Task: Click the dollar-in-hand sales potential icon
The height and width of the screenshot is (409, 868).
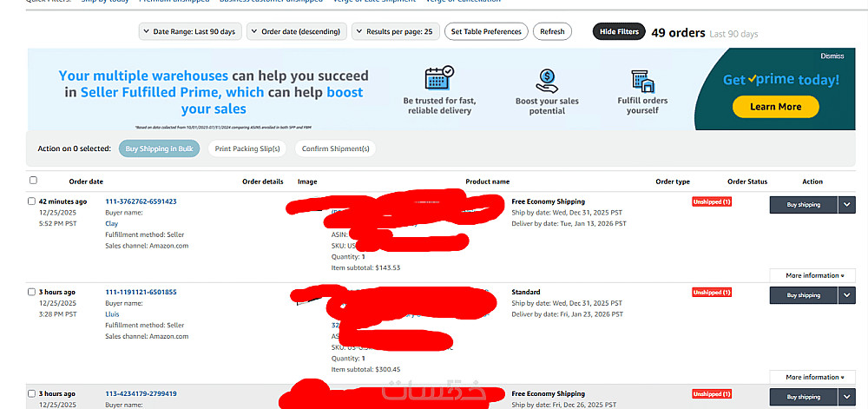Action: 547,80
